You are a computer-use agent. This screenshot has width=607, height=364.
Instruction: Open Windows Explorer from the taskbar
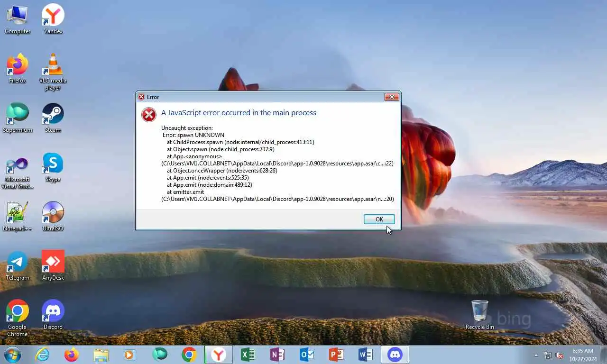(x=101, y=355)
